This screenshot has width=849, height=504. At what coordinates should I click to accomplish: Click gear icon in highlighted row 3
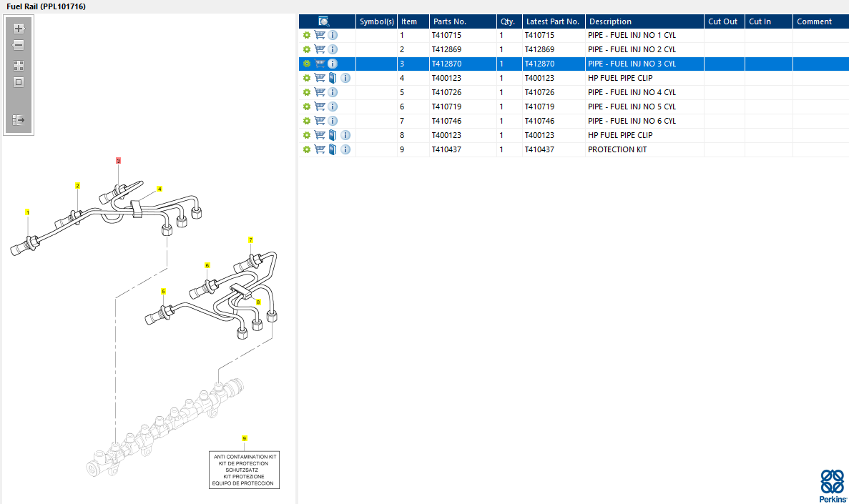click(307, 64)
